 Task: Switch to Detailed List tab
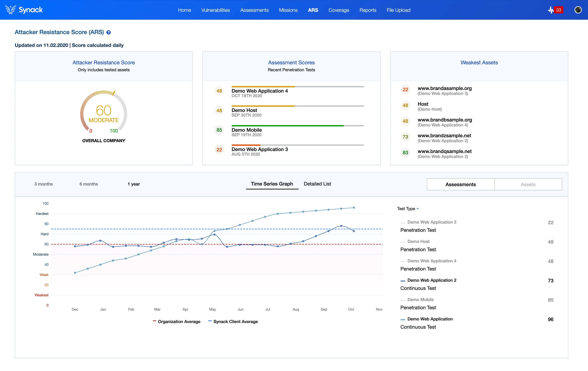coord(317,184)
